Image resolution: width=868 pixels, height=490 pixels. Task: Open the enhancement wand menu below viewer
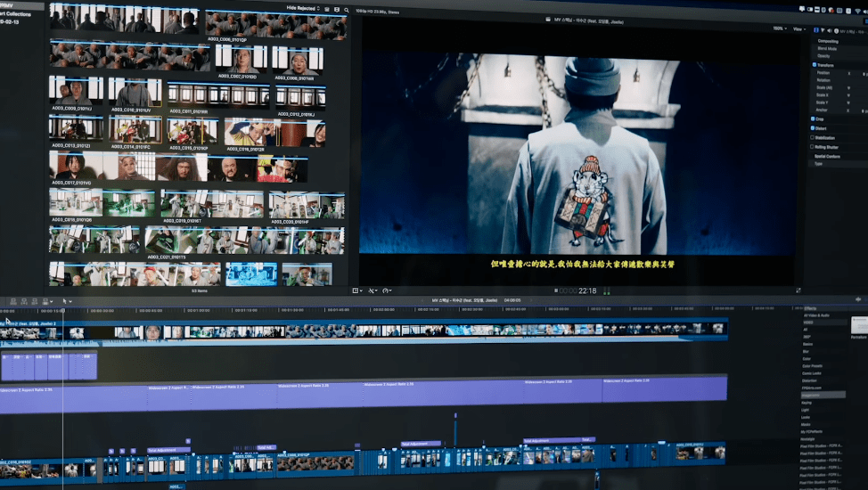373,290
